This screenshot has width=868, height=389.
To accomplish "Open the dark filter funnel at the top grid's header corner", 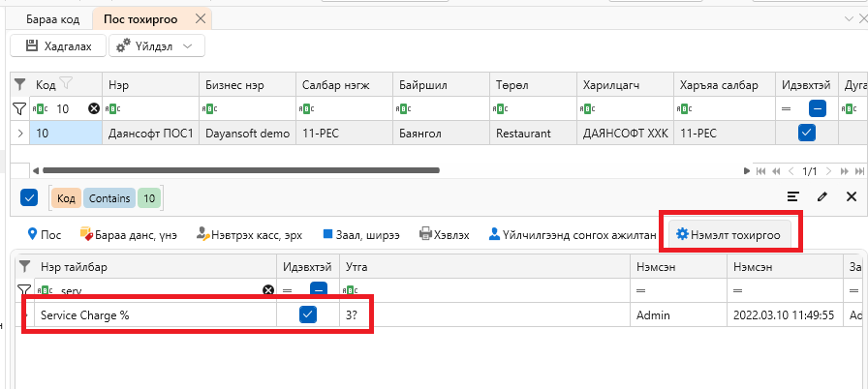I will [20, 84].
